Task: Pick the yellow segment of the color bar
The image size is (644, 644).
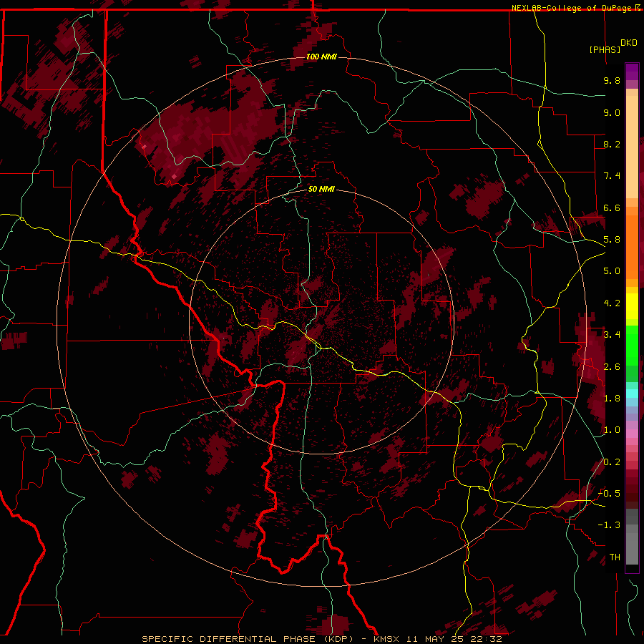Action: click(632, 306)
